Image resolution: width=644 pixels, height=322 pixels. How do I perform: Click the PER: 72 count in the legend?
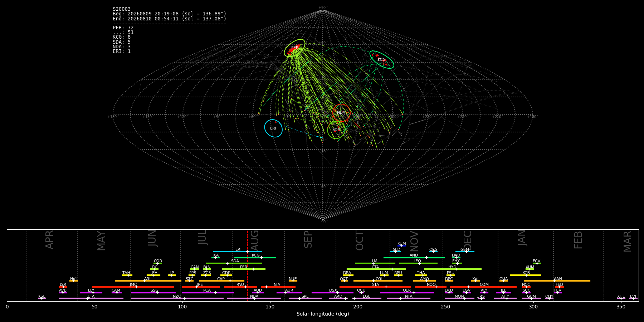123,28
